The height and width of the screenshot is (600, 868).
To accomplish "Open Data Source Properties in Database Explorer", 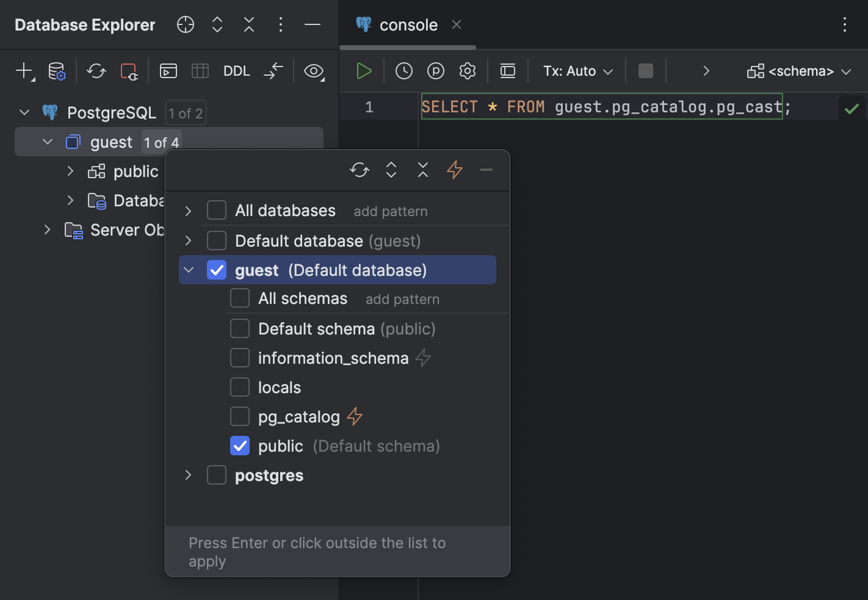I will [x=56, y=71].
